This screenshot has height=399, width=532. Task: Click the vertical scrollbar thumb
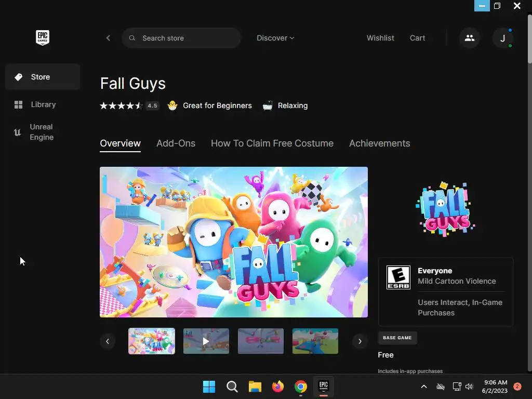click(529, 39)
